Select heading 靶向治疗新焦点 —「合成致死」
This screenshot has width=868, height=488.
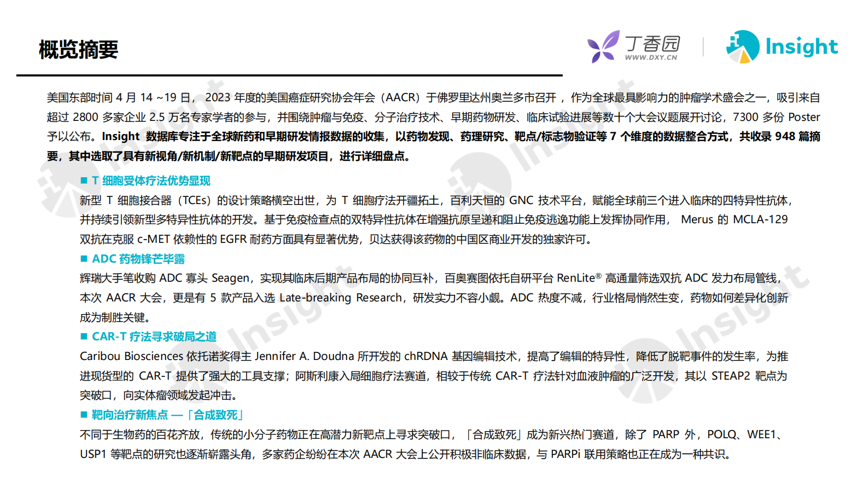(x=168, y=415)
